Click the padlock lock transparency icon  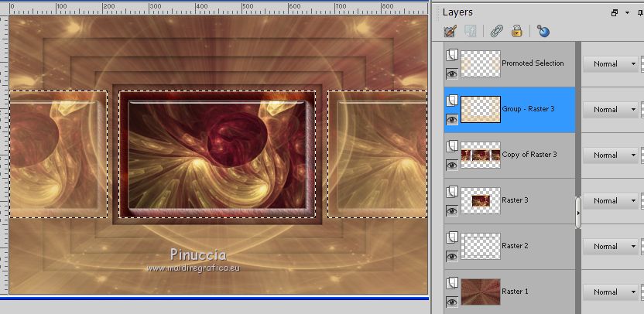click(517, 31)
